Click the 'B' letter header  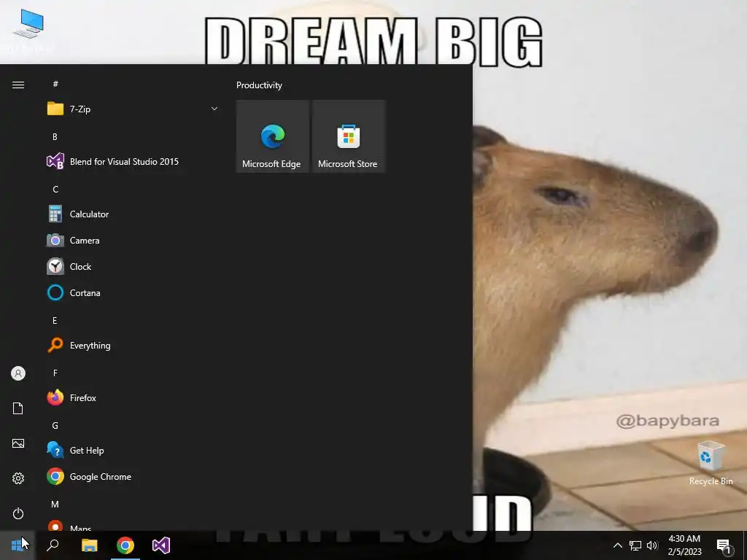55,136
